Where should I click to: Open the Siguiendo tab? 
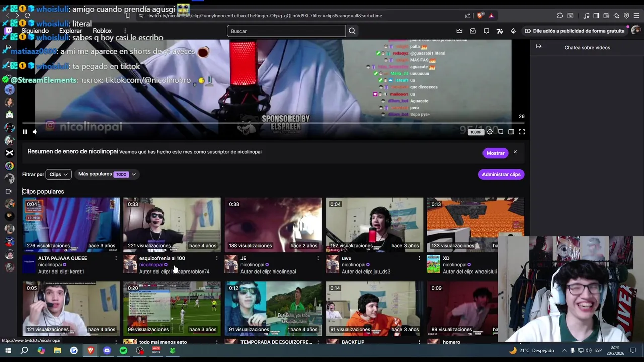point(35,31)
